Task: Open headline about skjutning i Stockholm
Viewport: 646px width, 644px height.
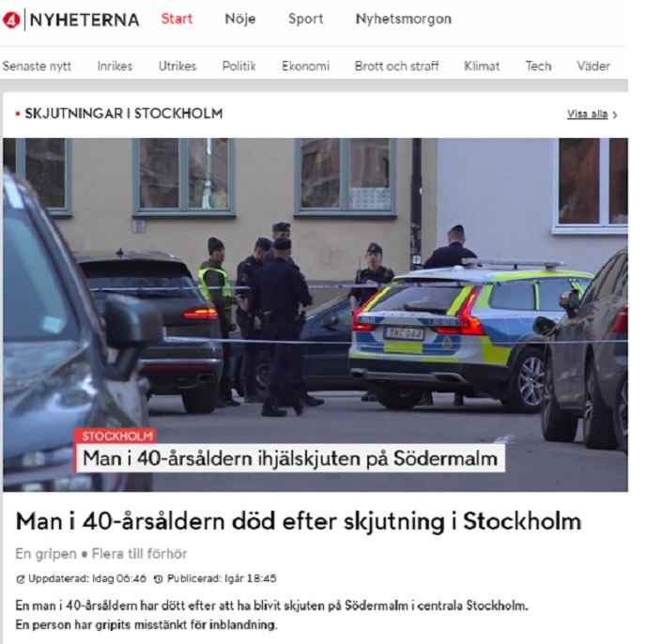Action: 299,521
